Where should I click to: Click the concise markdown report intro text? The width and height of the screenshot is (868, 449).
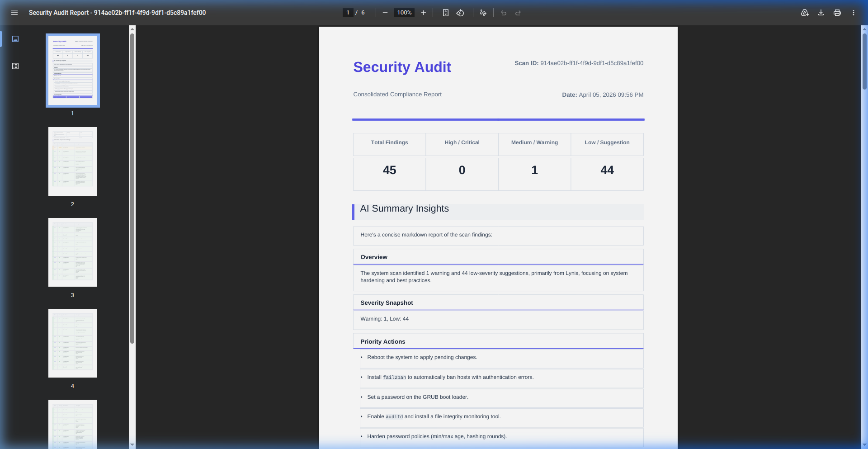pos(426,235)
